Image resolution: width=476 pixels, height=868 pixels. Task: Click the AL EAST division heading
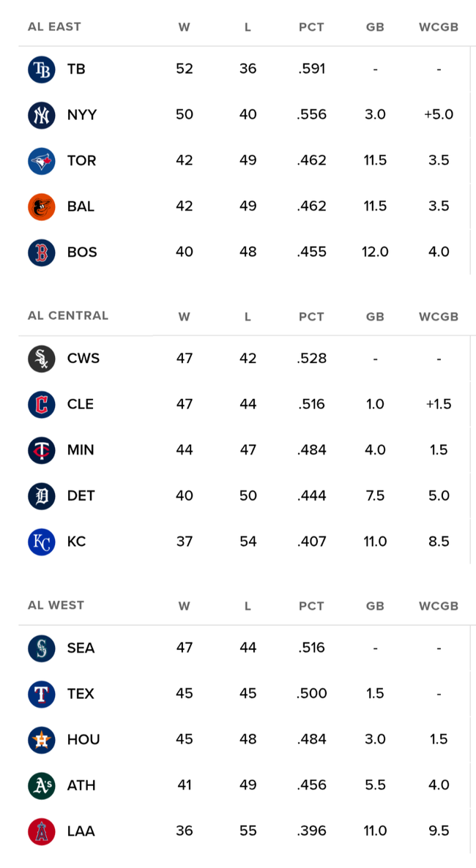pos(54,26)
